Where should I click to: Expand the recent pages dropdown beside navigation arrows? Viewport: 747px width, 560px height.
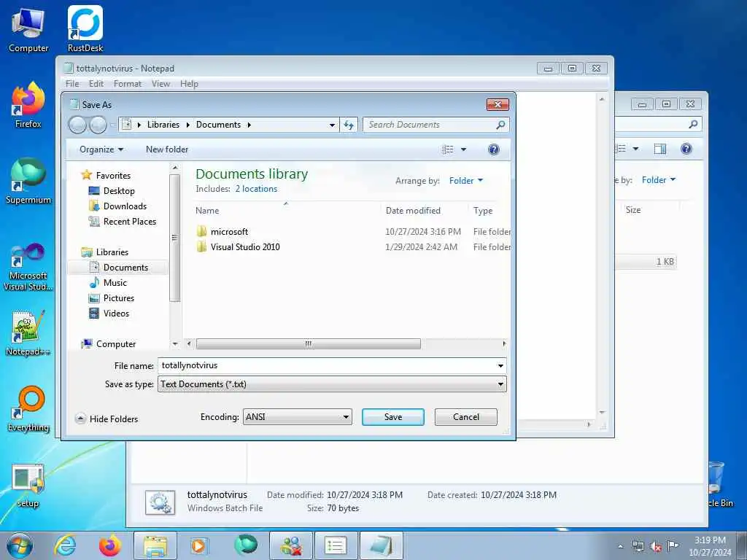(x=112, y=125)
